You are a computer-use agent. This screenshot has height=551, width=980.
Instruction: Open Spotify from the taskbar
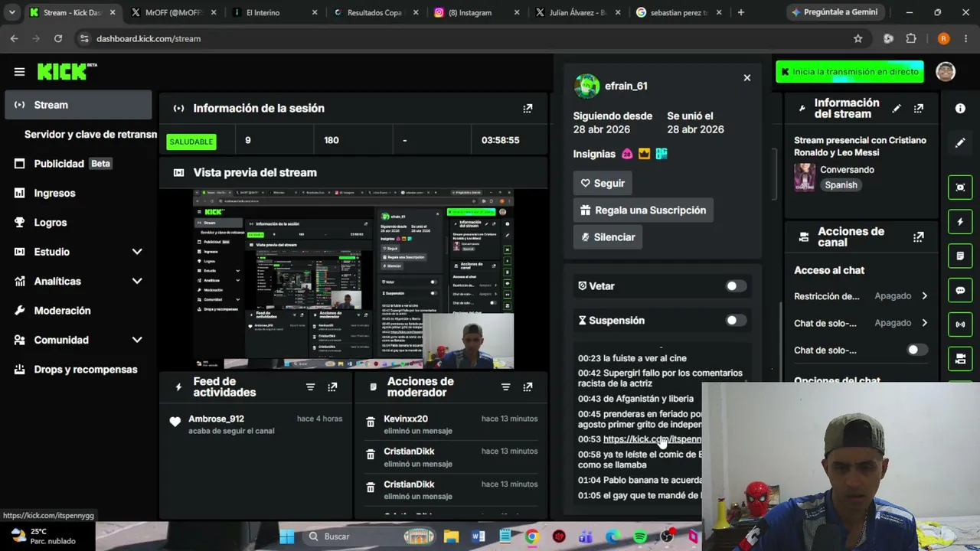click(x=640, y=537)
